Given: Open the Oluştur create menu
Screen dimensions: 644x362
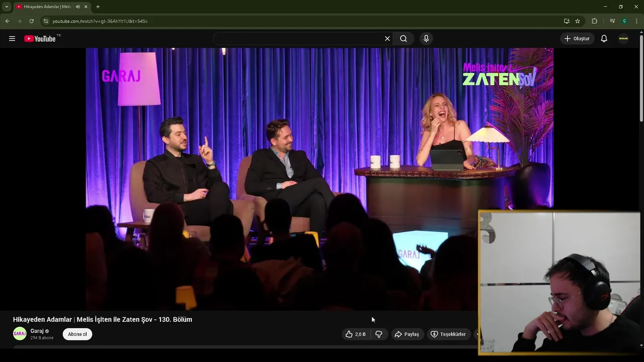Looking at the screenshot, I should pyautogui.click(x=577, y=39).
